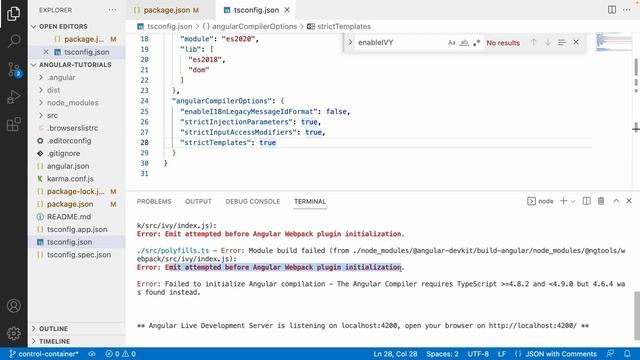Viewport: 640px width, 360px height.
Task: Close the tsconfig.json editor tab
Action: 287,10
